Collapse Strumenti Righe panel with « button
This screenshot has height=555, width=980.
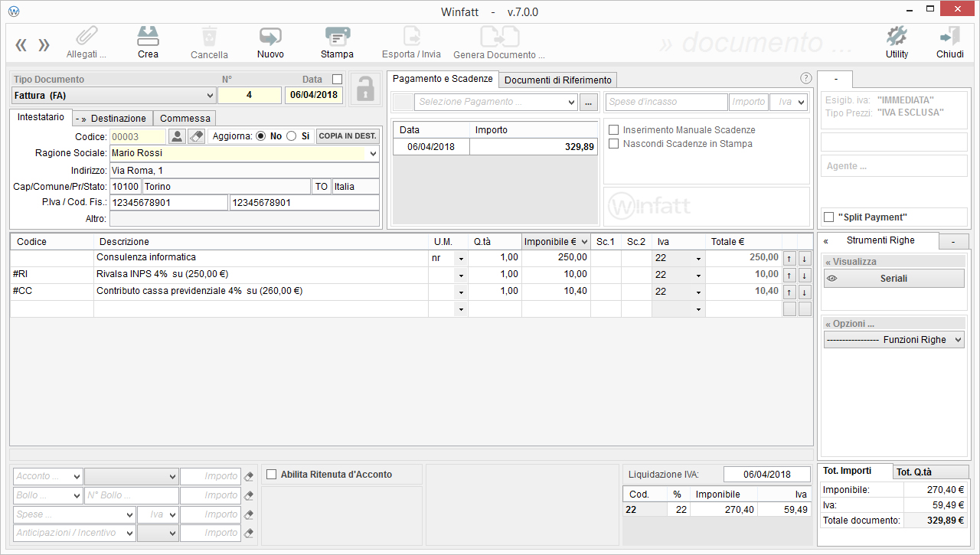pyautogui.click(x=825, y=240)
